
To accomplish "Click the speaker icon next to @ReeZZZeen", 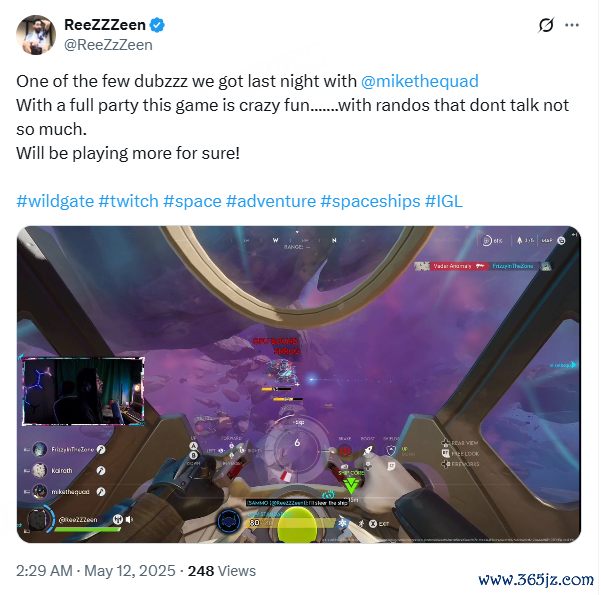I will pos(129,519).
